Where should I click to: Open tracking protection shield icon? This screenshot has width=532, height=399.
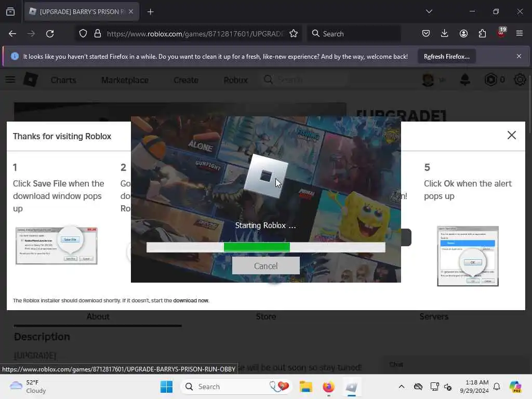pos(83,34)
